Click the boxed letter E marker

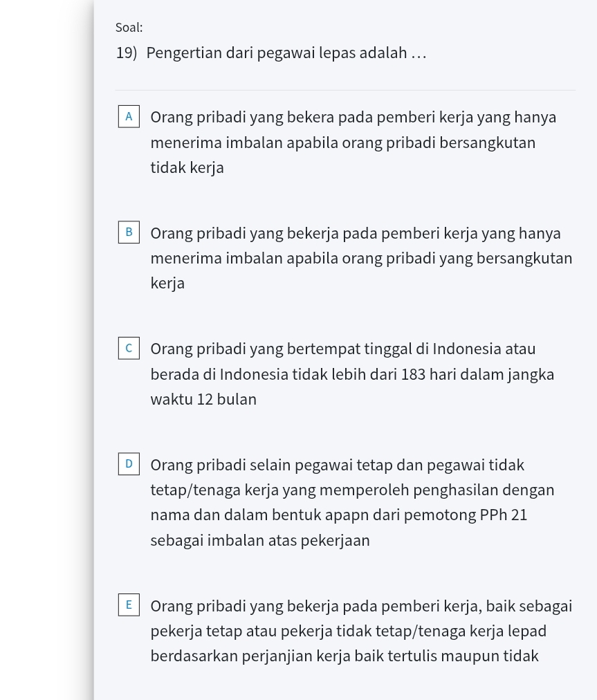(x=129, y=605)
